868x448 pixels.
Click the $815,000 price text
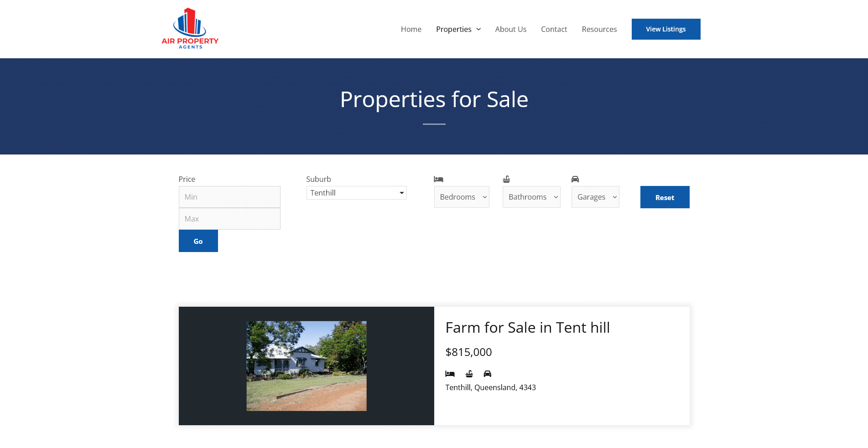pos(468,352)
